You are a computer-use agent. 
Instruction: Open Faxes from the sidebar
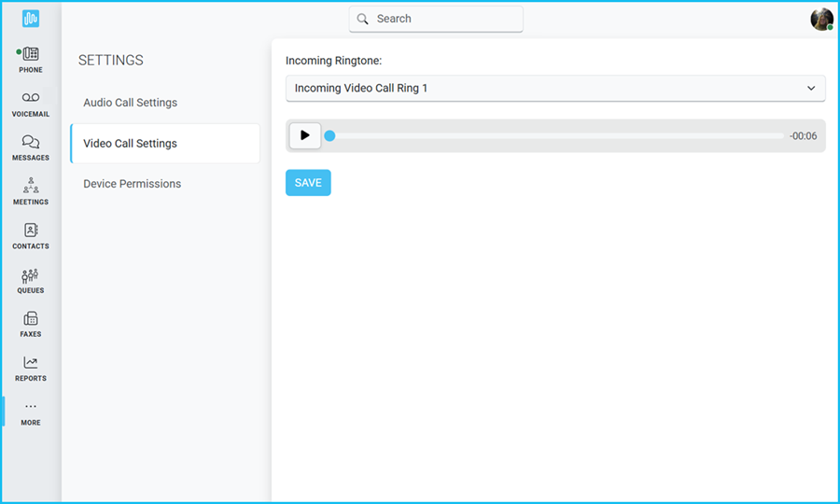31,324
